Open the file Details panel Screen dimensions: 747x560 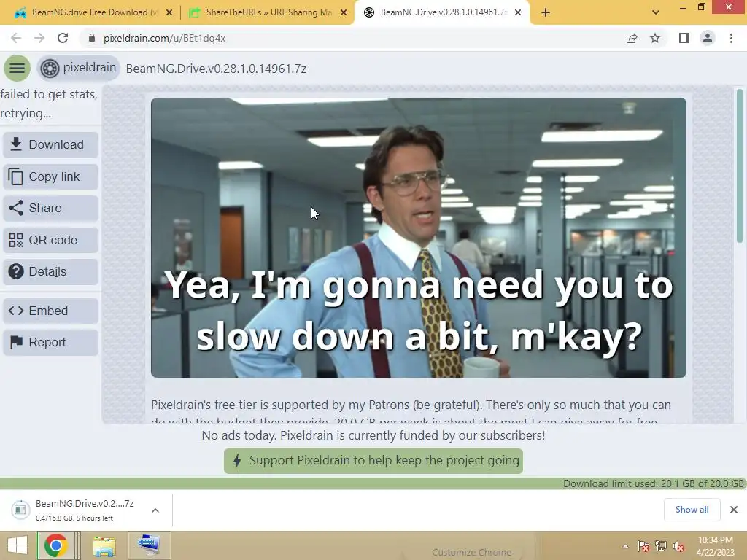(x=50, y=271)
